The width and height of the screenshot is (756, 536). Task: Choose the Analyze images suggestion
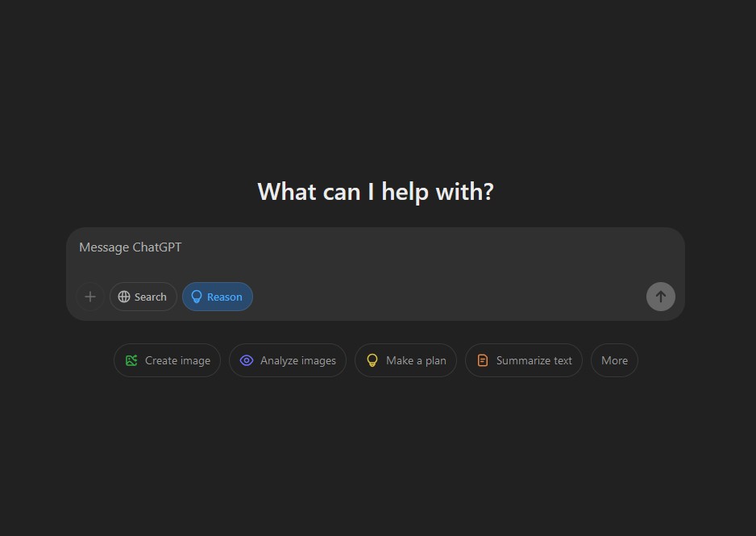click(288, 360)
